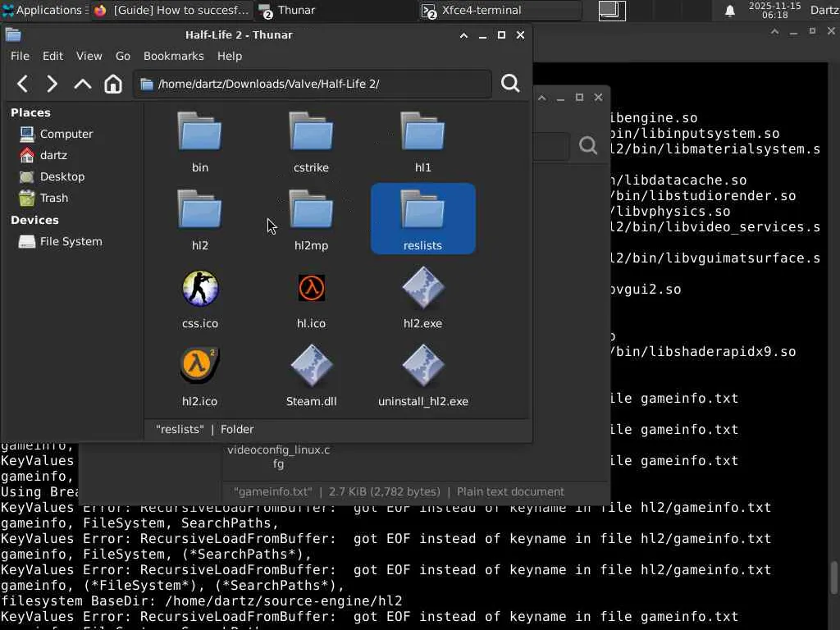This screenshot has width=840, height=630.
Task: Open Trash in the Places sidebar
Action: (43, 199)
